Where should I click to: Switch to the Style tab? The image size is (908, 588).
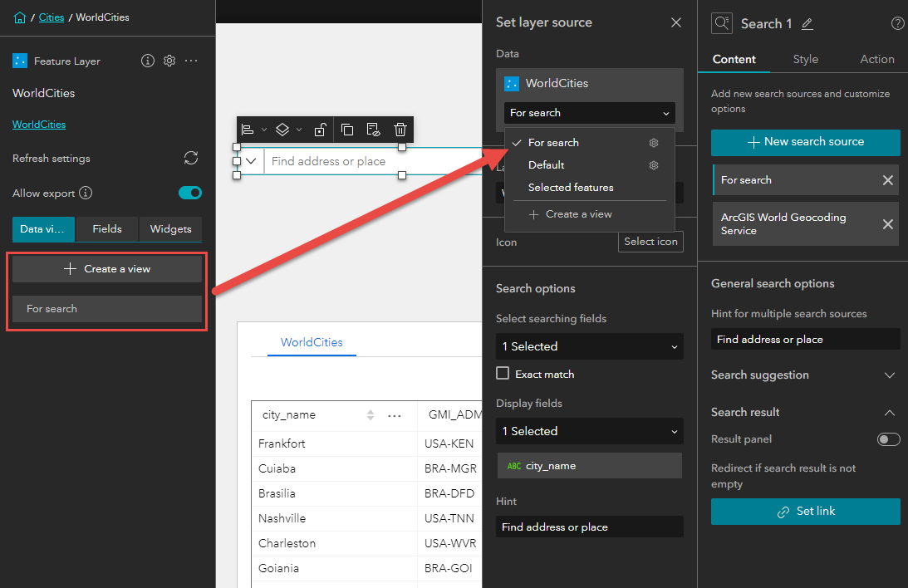pyautogui.click(x=806, y=59)
